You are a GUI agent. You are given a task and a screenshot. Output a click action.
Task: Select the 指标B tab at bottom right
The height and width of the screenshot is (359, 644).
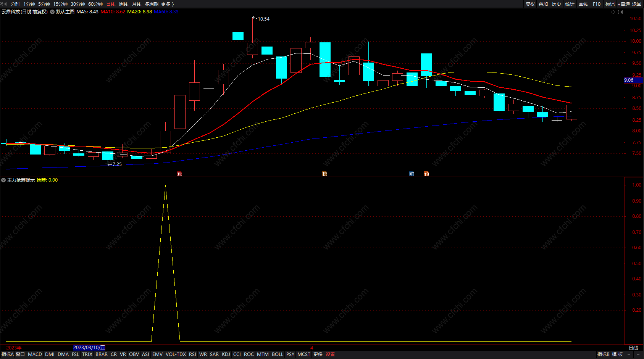[603, 354]
